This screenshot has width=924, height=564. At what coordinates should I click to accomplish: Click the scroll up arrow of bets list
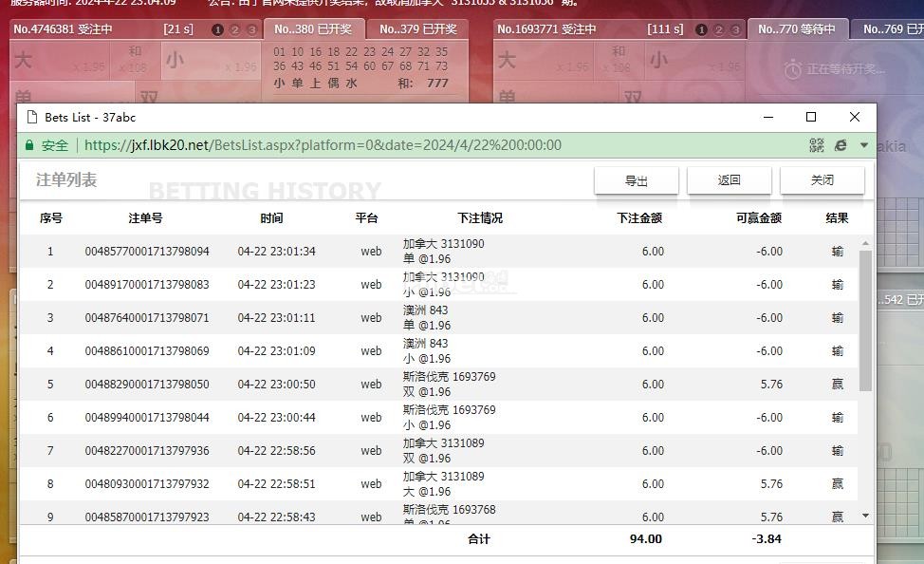coord(865,243)
